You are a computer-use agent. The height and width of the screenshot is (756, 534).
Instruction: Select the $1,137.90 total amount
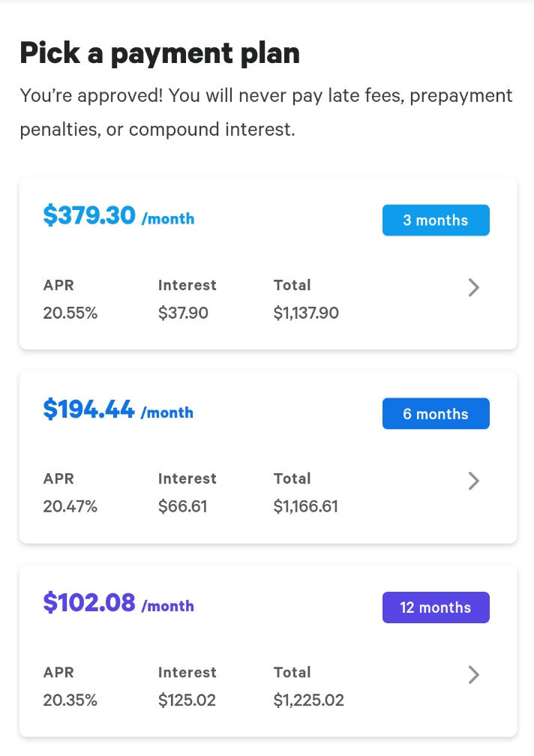coord(306,313)
